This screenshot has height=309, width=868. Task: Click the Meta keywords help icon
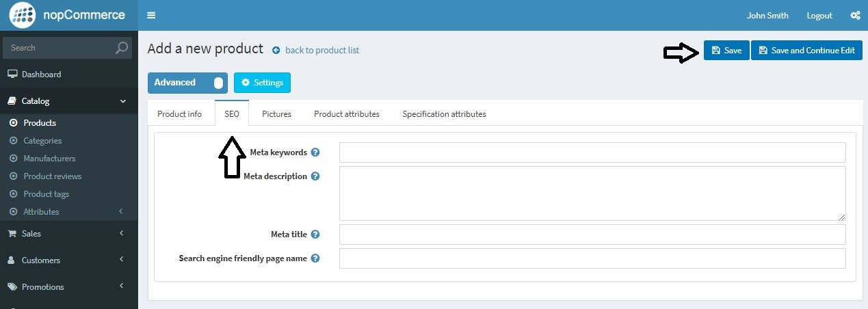click(x=315, y=152)
